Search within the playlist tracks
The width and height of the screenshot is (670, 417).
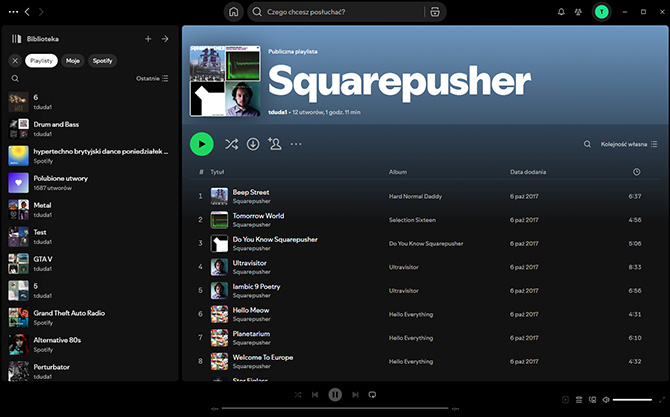(587, 144)
